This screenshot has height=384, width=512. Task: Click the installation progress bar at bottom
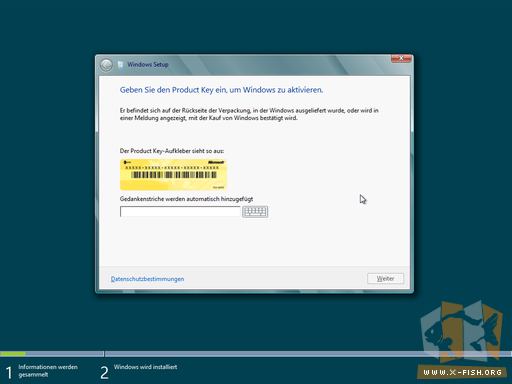pos(256,354)
